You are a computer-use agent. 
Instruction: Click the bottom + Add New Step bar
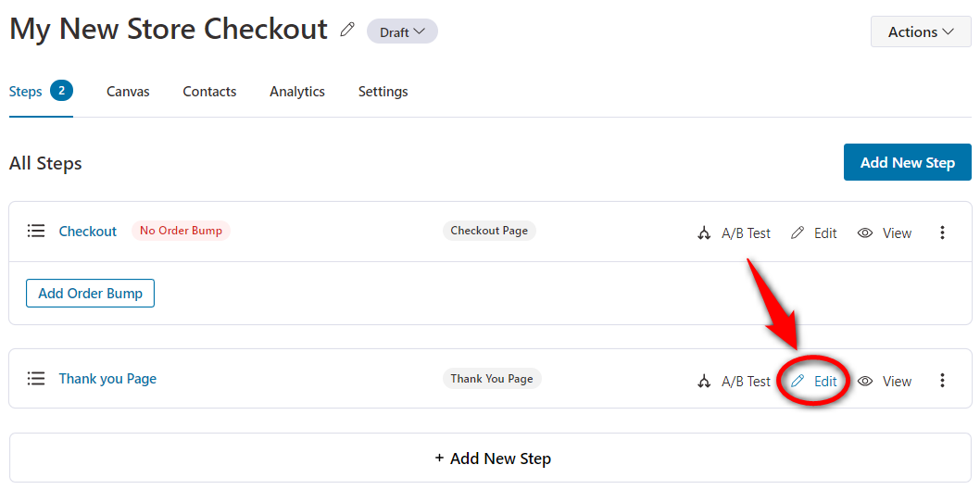click(491, 459)
